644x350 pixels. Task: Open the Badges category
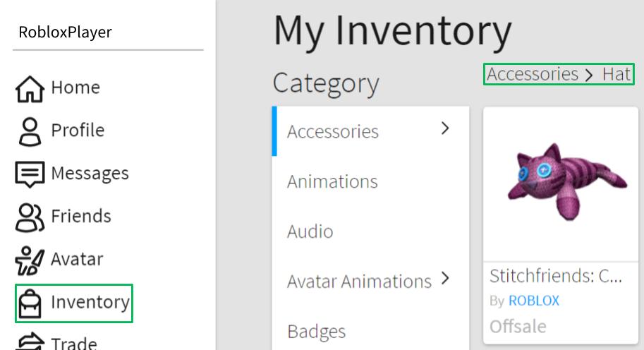317,331
